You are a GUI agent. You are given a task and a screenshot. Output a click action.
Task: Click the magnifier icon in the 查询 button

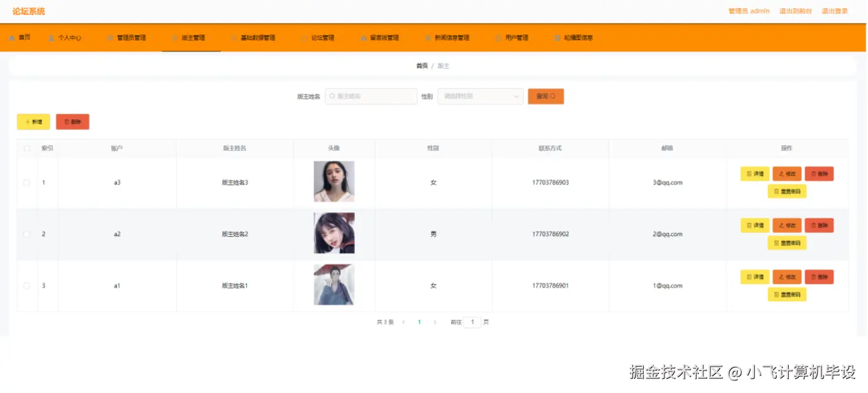coord(553,96)
